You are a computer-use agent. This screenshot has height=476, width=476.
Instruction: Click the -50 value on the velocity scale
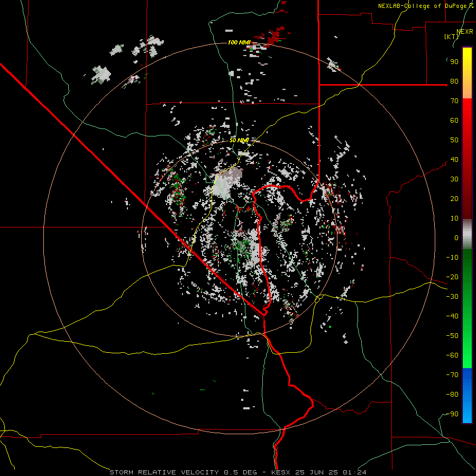pyautogui.click(x=452, y=336)
